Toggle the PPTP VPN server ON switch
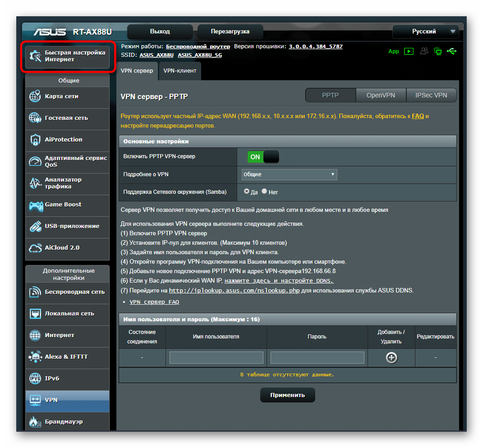 pyautogui.click(x=263, y=157)
